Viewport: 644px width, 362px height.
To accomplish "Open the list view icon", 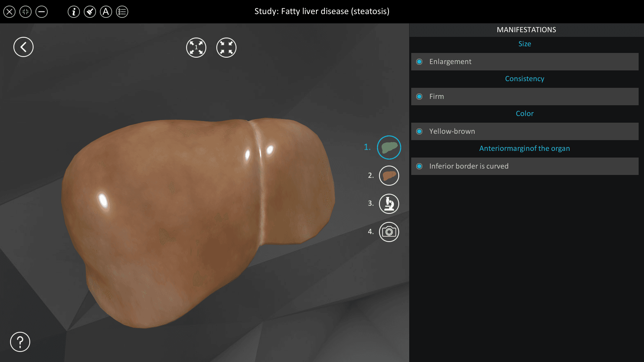I will [122, 12].
